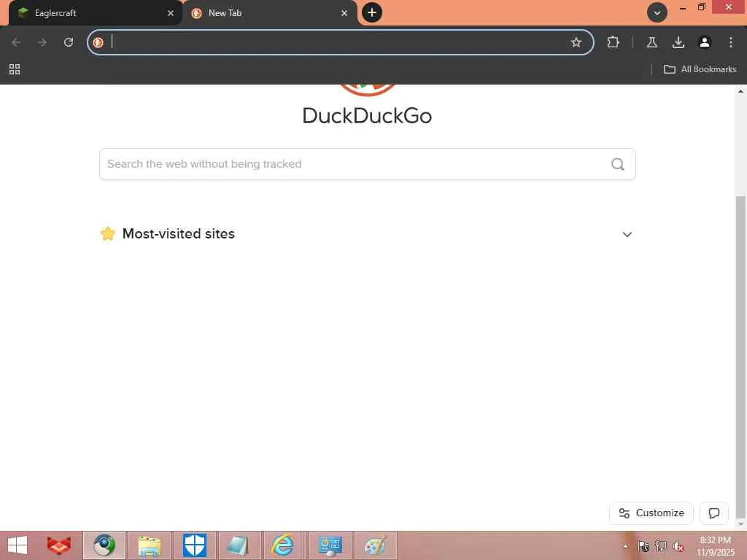Click the page vertical scrollbar

pyautogui.click(x=740, y=357)
